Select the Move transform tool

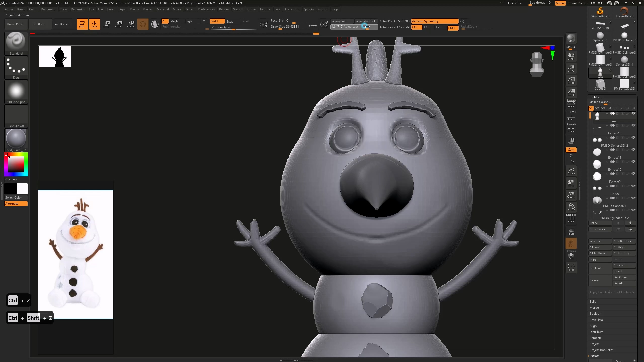click(x=106, y=24)
